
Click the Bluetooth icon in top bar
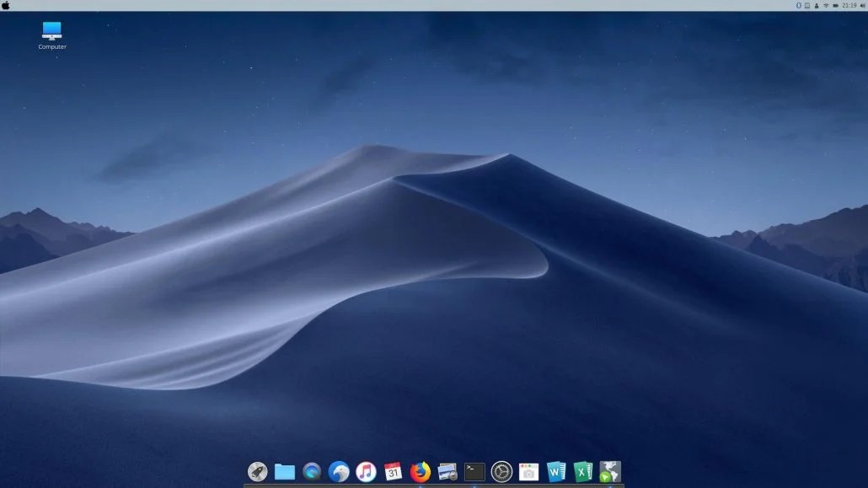(799, 6)
